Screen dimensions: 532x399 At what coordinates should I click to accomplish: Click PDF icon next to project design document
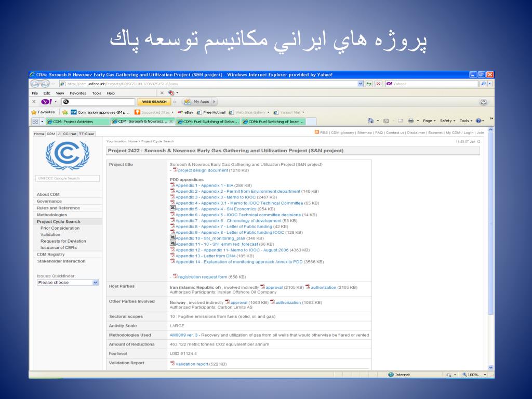click(175, 170)
